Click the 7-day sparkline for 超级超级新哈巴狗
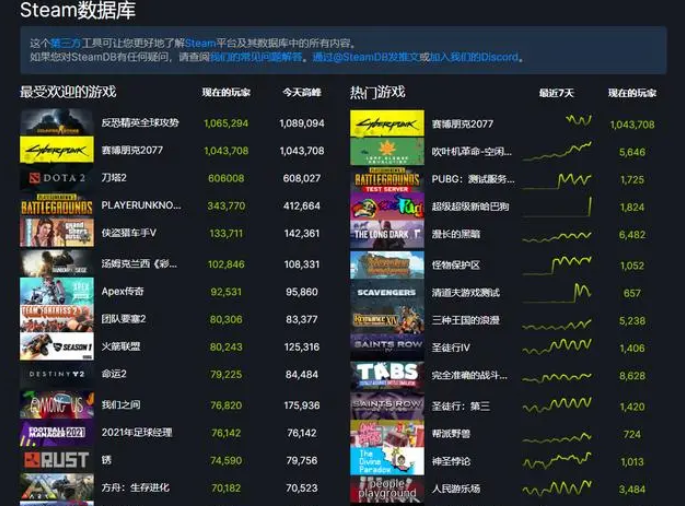This screenshot has width=685, height=506. tap(557, 207)
